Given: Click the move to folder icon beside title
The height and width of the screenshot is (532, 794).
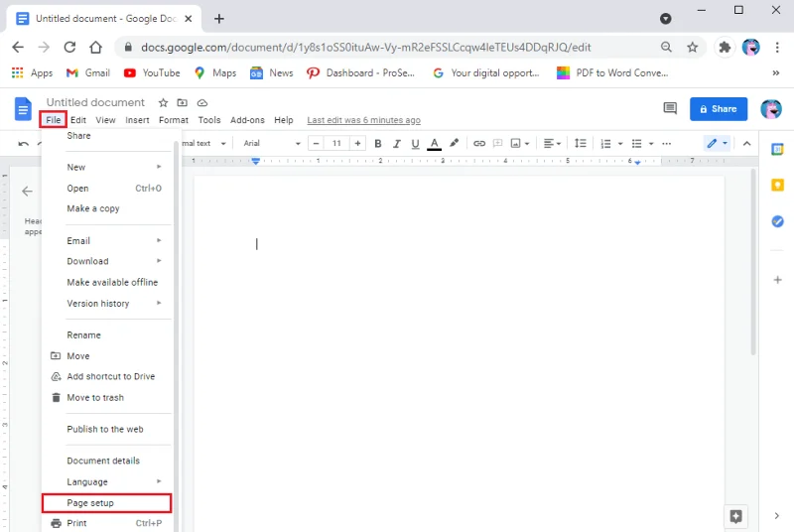Looking at the screenshot, I should [x=183, y=103].
